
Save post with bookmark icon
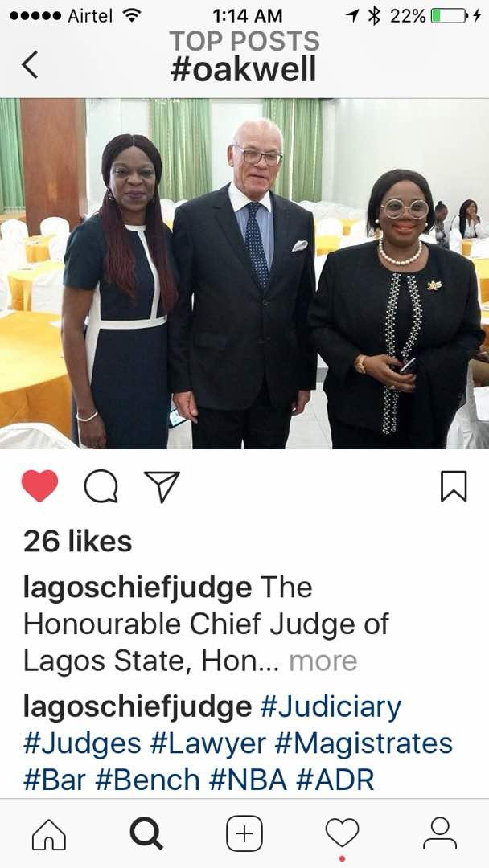click(454, 486)
